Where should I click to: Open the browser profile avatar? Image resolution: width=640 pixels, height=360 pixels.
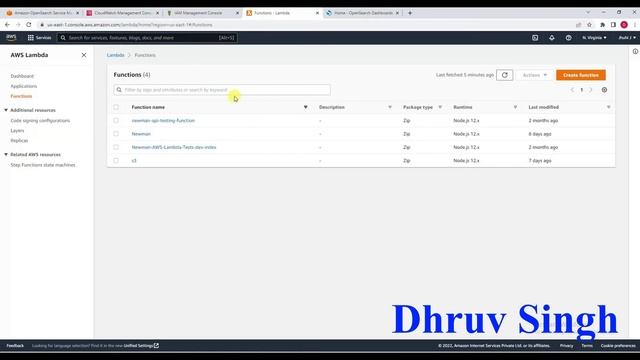click(x=624, y=25)
